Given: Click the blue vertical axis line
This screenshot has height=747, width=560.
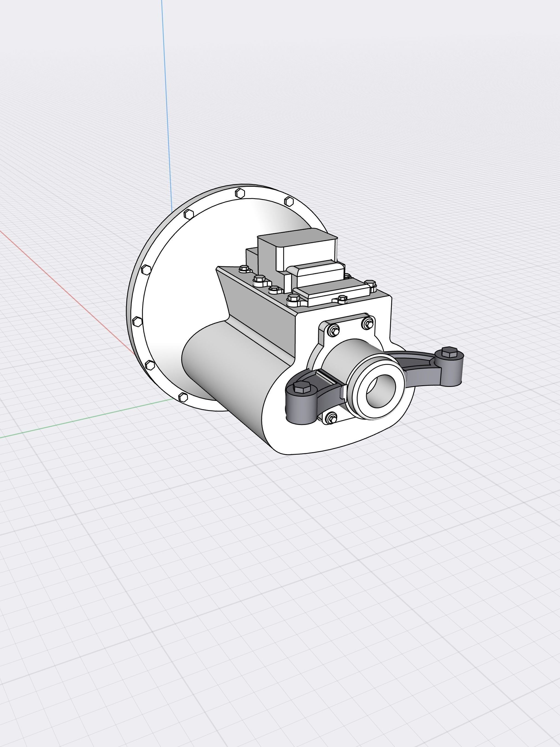Looking at the screenshot, I should coord(166,101).
